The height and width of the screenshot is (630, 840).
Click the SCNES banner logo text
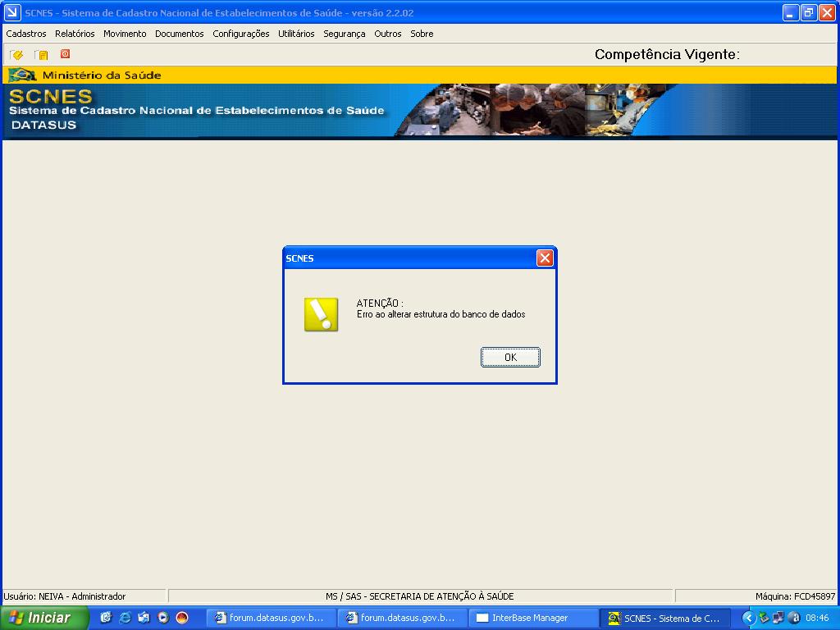[x=51, y=97]
